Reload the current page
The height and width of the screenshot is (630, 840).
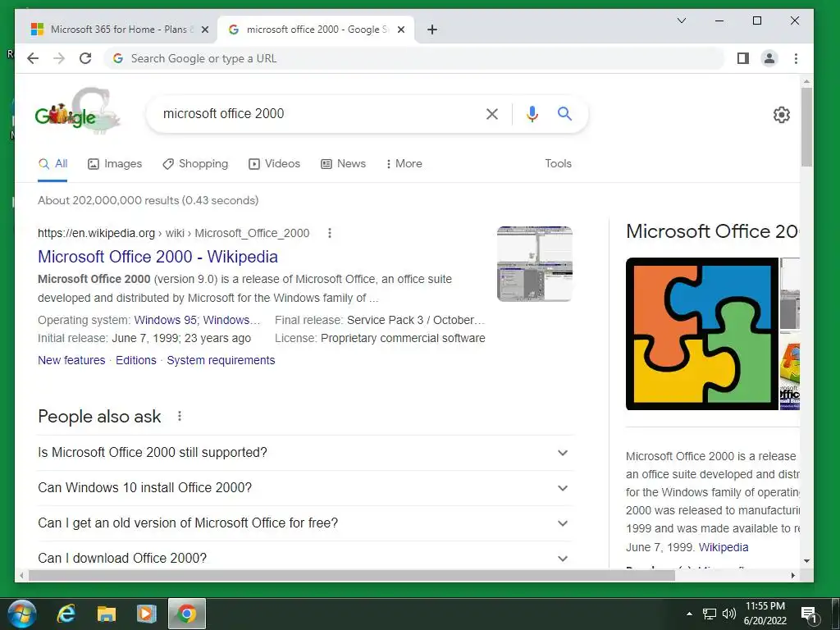[85, 58]
